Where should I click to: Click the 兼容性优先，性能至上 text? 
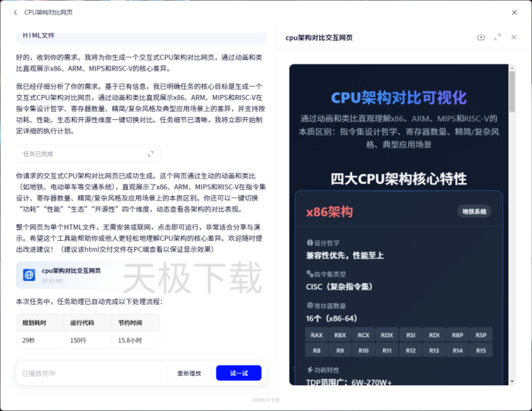pos(345,255)
